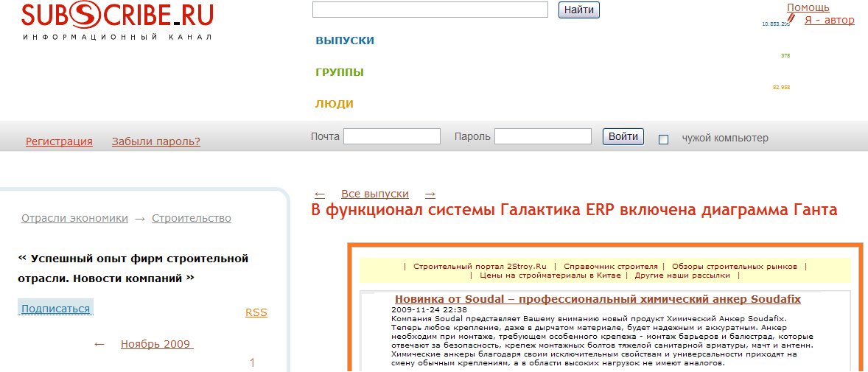Open the Все выпуски link
The height and width of the screenshot is (372, 868).
tap(375, 194)
